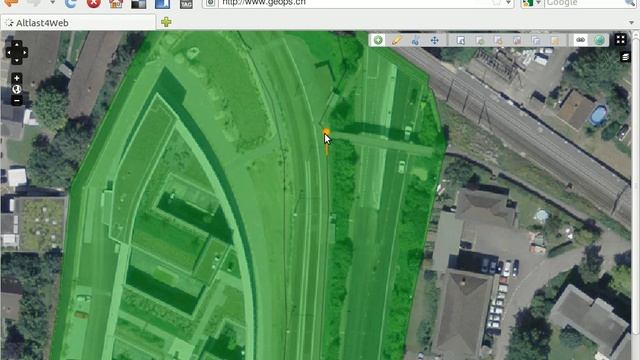Image resolution: width=640 pixels, height=360 pixels.
Task: Click the browser forward arrow
Action: [35, 2]
